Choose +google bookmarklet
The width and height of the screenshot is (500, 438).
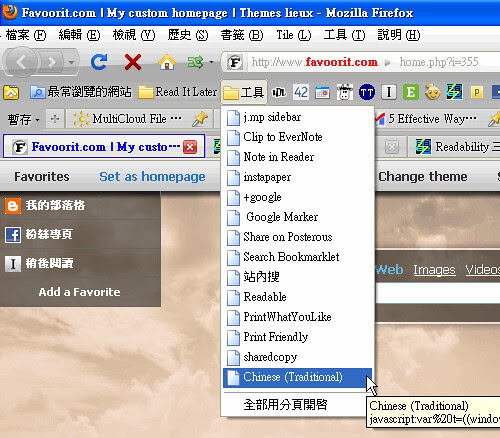click(x=298, y=197)
